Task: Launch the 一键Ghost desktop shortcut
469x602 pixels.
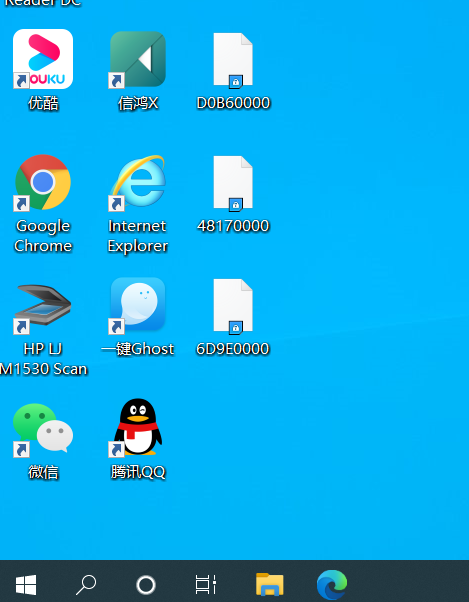Action: click(x=138, y=305)
